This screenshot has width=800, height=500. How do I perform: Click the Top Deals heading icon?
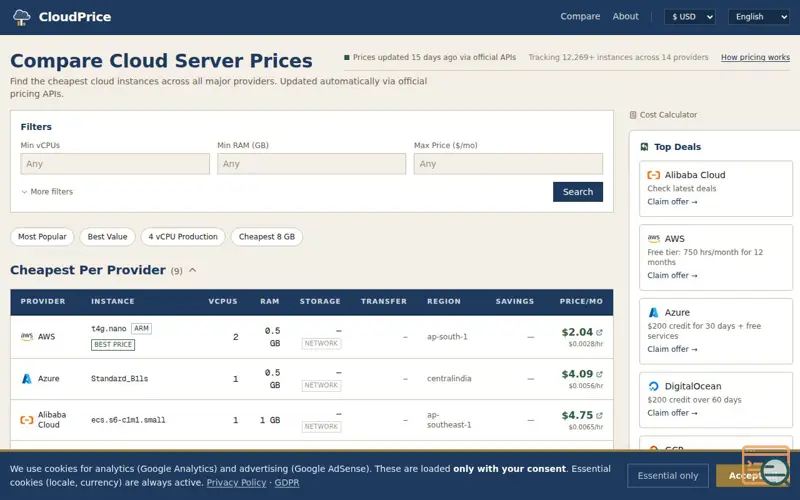pyautogui.click(x=644, y=147)
